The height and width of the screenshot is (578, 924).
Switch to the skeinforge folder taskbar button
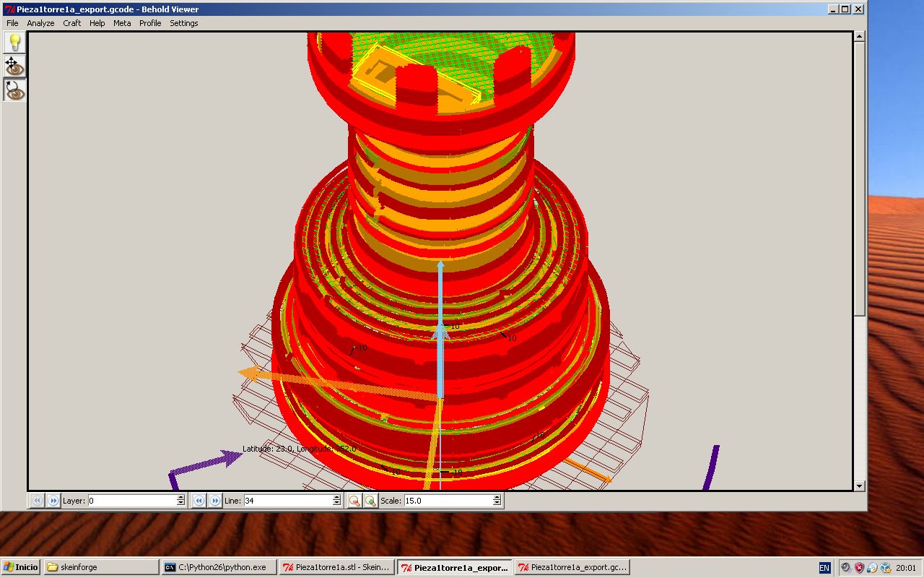coord(101,567)
